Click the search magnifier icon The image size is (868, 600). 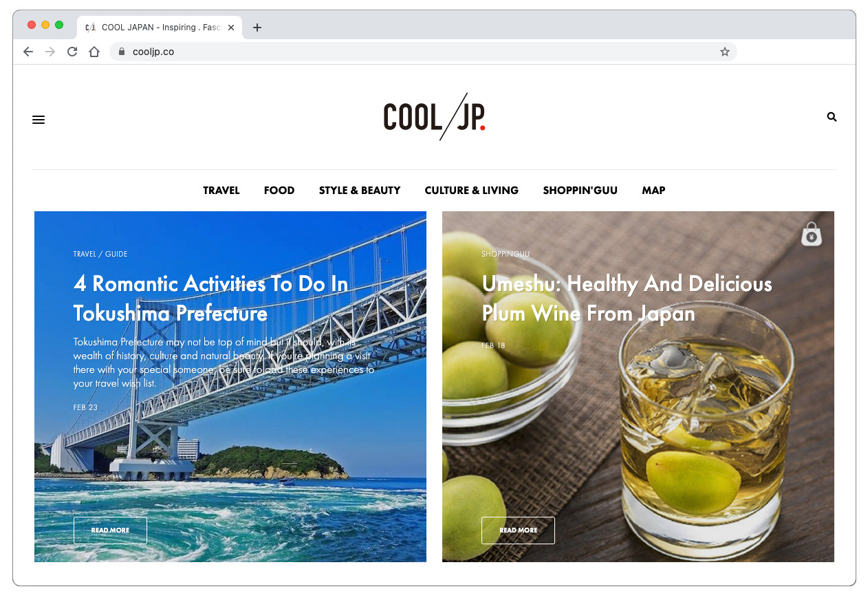pyautogui.click(x=832, y=117)
